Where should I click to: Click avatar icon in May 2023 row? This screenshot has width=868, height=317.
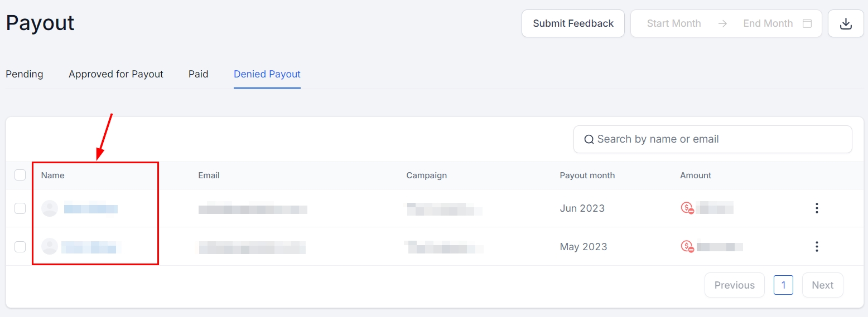pyautogui.click(x=50, y=246)
